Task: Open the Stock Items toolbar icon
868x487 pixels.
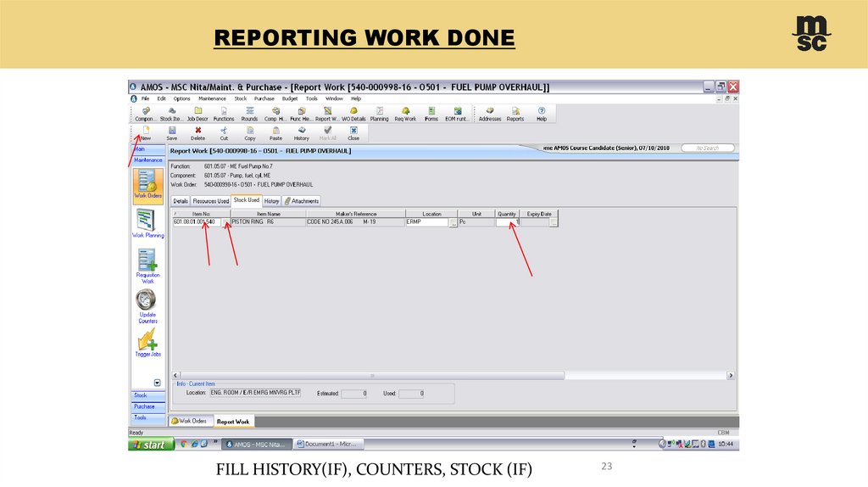Action: tap(171, 114)
